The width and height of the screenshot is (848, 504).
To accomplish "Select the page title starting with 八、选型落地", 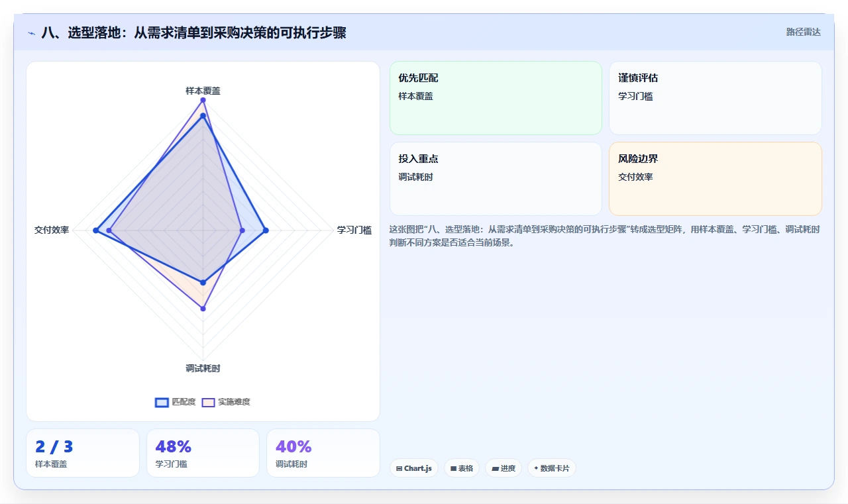I will click(193, 32).
